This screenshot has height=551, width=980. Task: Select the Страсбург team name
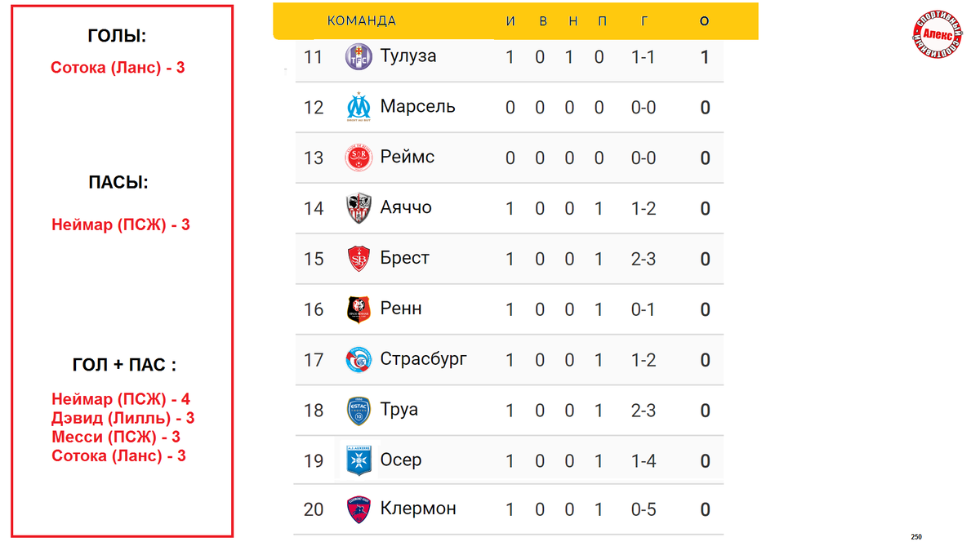tap(423, 359)
